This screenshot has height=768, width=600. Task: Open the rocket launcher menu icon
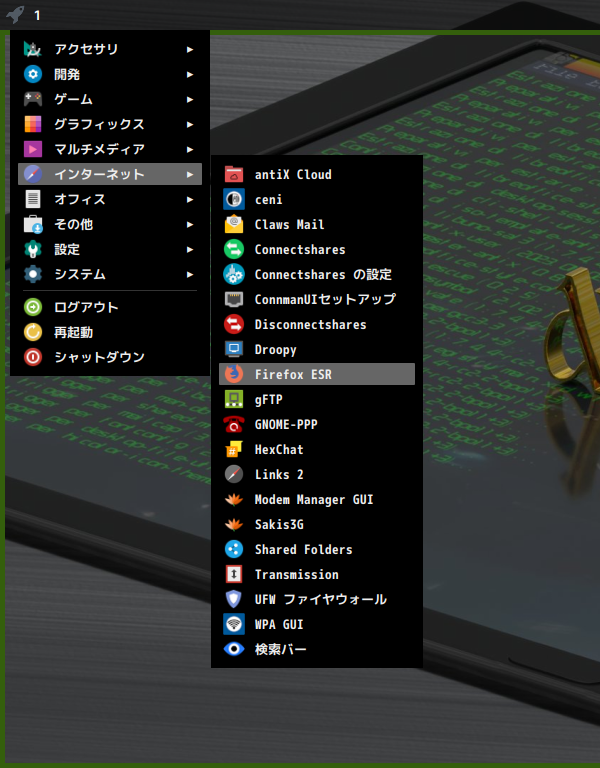pyautogui.click(x=15, y=14)
